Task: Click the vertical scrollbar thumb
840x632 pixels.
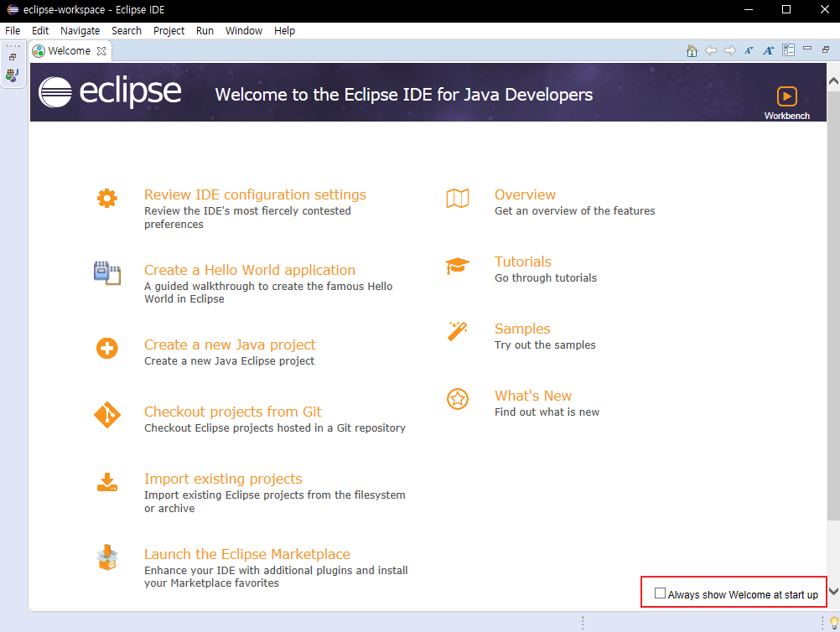Action: [833, 305]
